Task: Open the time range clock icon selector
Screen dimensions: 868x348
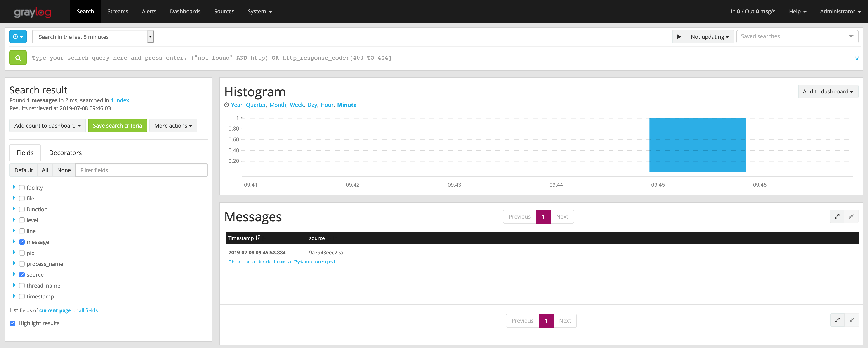Action: tap(18, 36)
